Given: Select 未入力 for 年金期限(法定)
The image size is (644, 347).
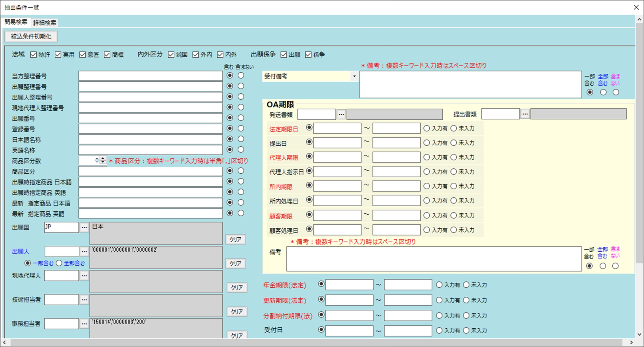Looking at the screenshot, I should pyautogui.click(x=466, y=285).
